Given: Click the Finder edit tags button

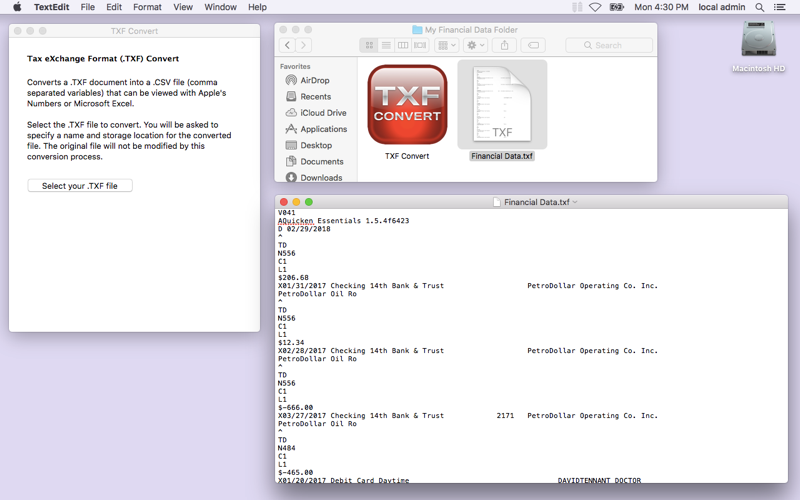Looking at the screenshot, I should 533,45.
